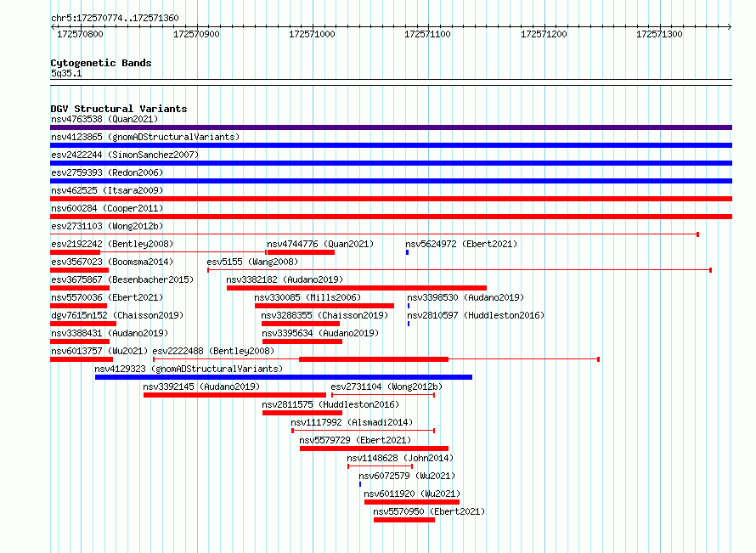756x553 pixels.
Task: Click ruler position 172571200
Action: pyautogui.click(x=544, y=34)
